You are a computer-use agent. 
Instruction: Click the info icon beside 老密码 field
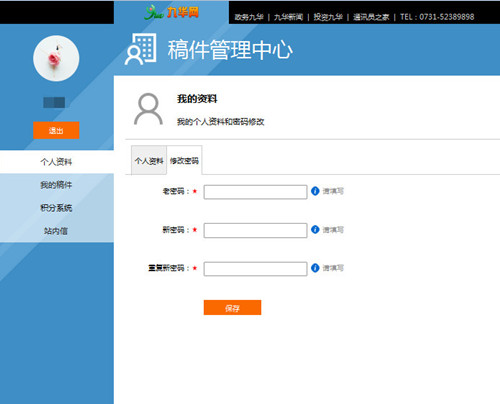click(315, 191)
